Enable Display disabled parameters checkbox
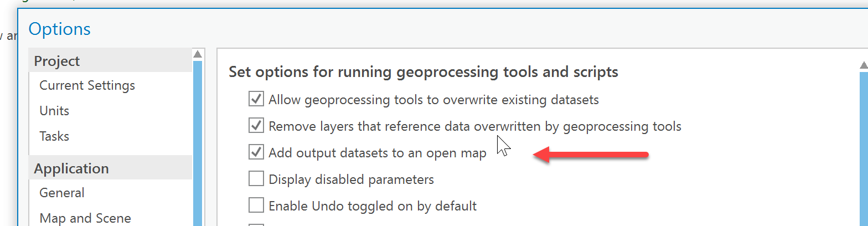Image resolution: width=868 pixels, height=226 pixels. point(256,179)
